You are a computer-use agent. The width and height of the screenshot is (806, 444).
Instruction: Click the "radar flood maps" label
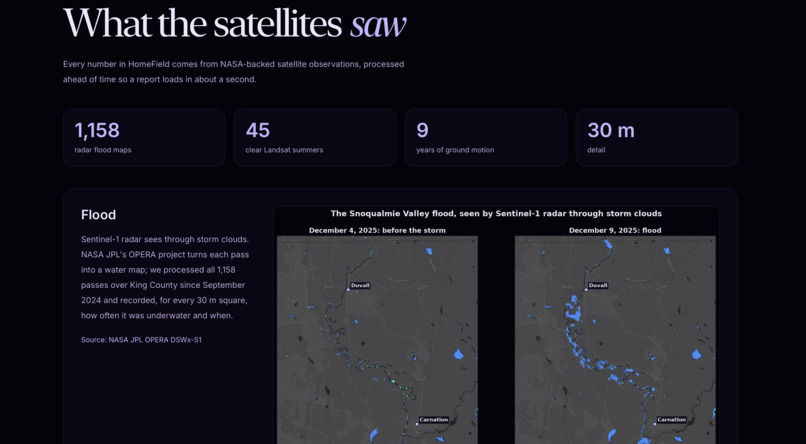(x=103, y=150)
